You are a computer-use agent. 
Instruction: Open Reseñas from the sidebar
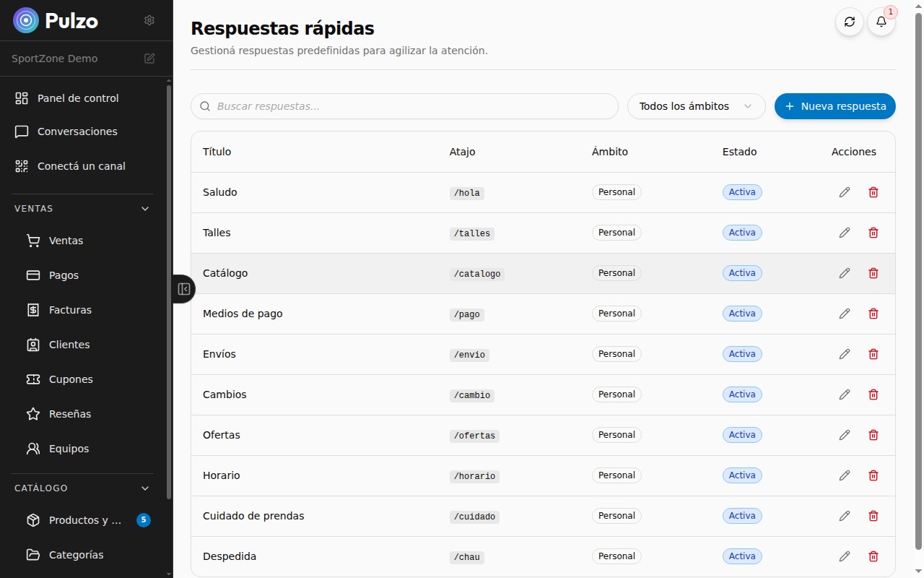[69, 413]
